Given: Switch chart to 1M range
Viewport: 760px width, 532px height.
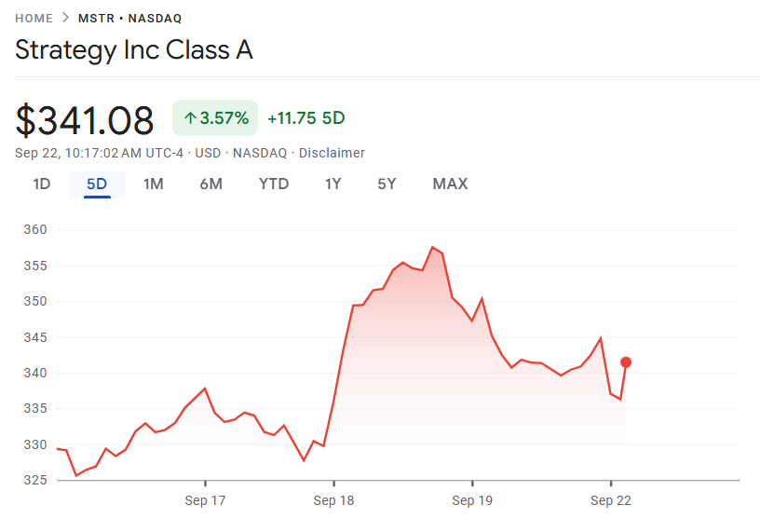Looking at the screenshot, I should (x=153, y=184).
